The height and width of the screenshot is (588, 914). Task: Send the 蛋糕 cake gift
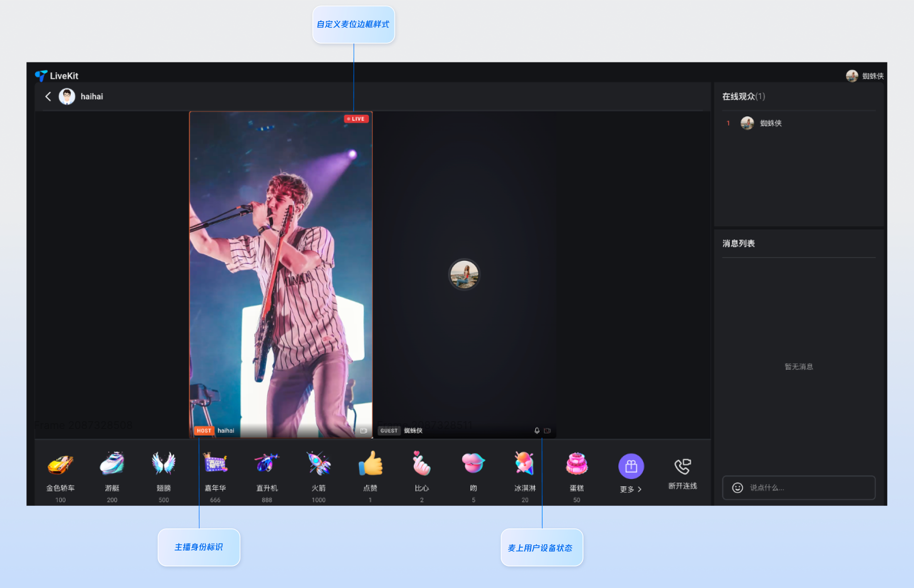(577, 477)
